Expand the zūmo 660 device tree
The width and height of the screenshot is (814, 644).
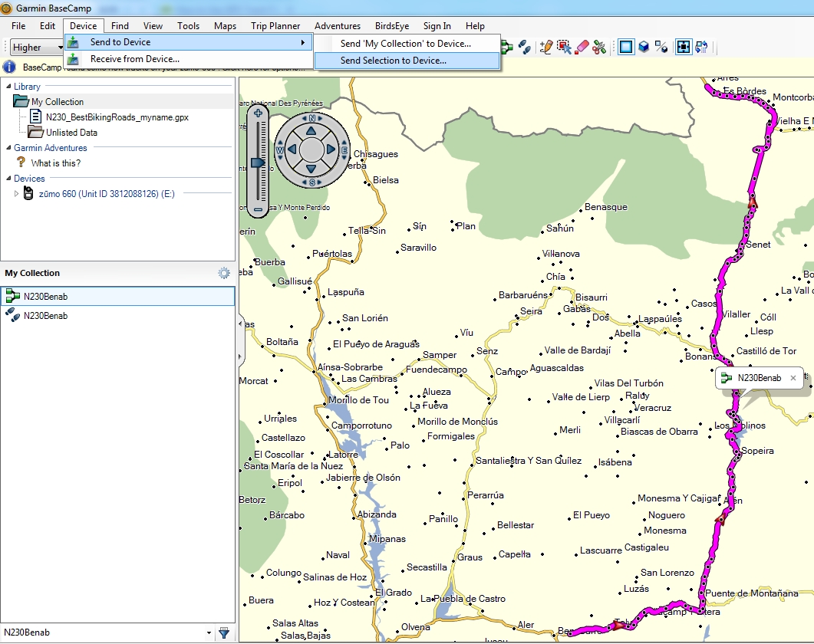click(17, 194)
